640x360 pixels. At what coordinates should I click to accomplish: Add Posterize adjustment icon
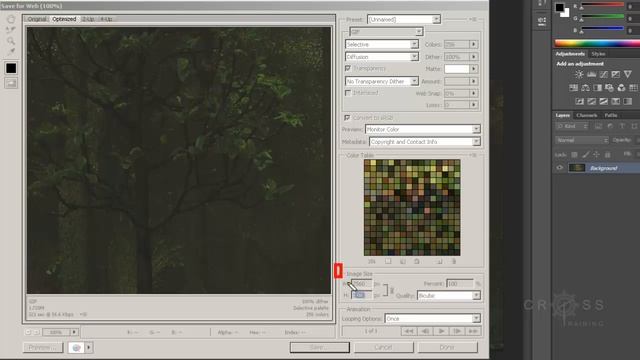(591, 101)
